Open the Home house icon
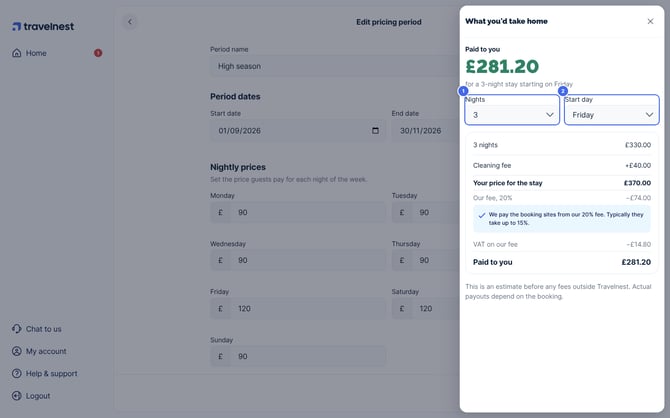The height and width of the screenshot is (418, 670). [17, 53]
